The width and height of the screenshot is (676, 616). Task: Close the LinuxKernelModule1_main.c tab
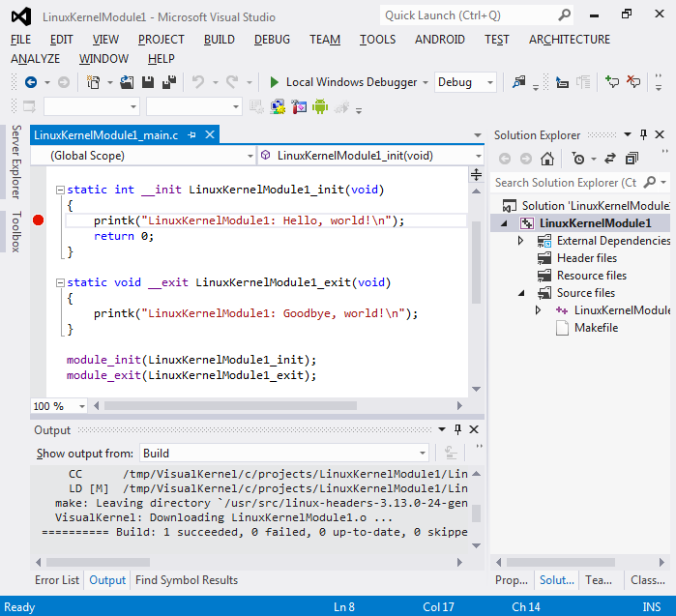tap(210, 135)
